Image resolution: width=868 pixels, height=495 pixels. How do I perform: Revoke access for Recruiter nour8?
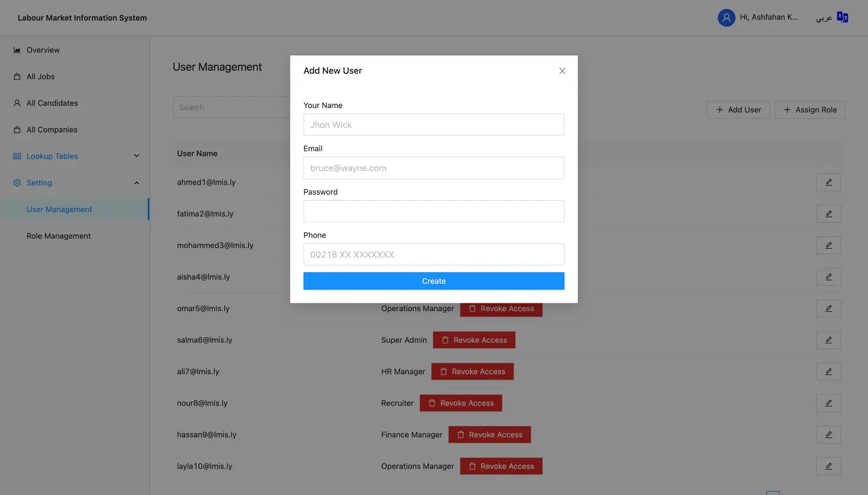coord(461,403)
